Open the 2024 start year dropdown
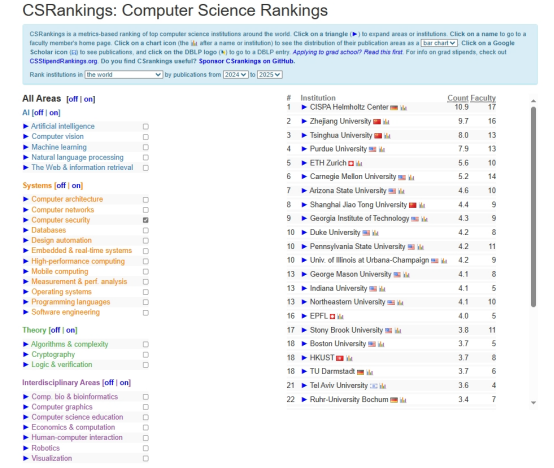The image size is (554, 468). (235, 75)
